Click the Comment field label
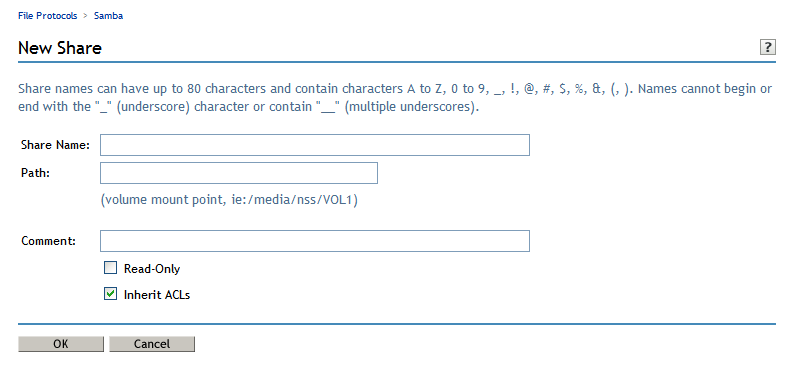The image size is (792, 365). (x=48, y=241)
